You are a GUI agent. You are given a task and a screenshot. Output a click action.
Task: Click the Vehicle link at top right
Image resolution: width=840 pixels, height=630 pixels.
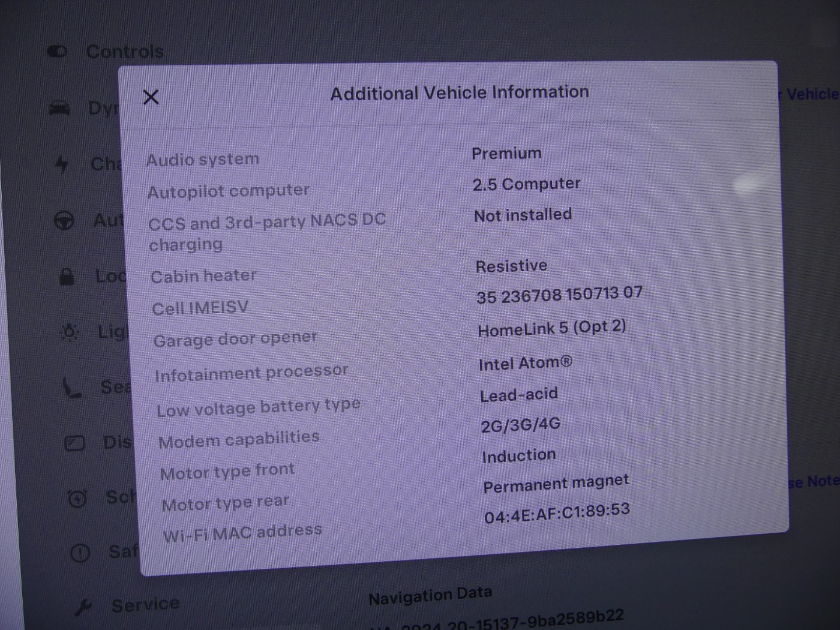pos(812,94)
